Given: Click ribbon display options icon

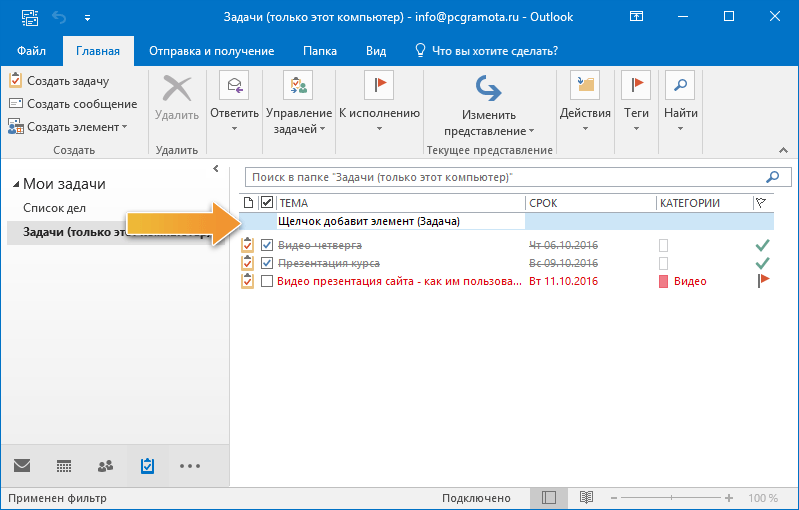Looking at the screenshot, I should tap(636, 16).
